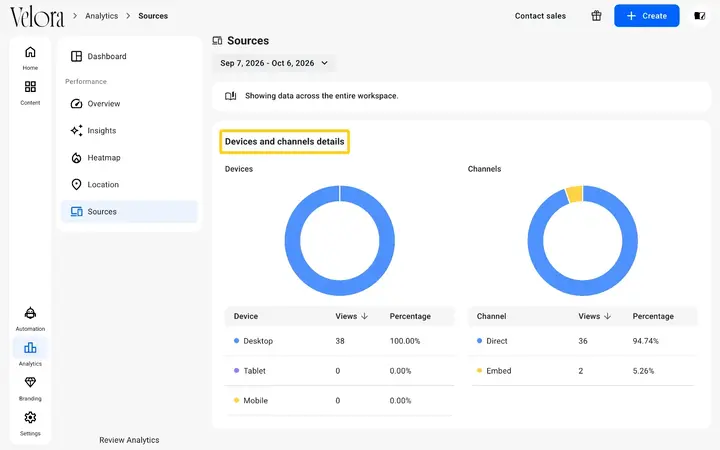Click the Embed row label
The image size is (720, 450).
pyautogui.click(x=499, y=371)
